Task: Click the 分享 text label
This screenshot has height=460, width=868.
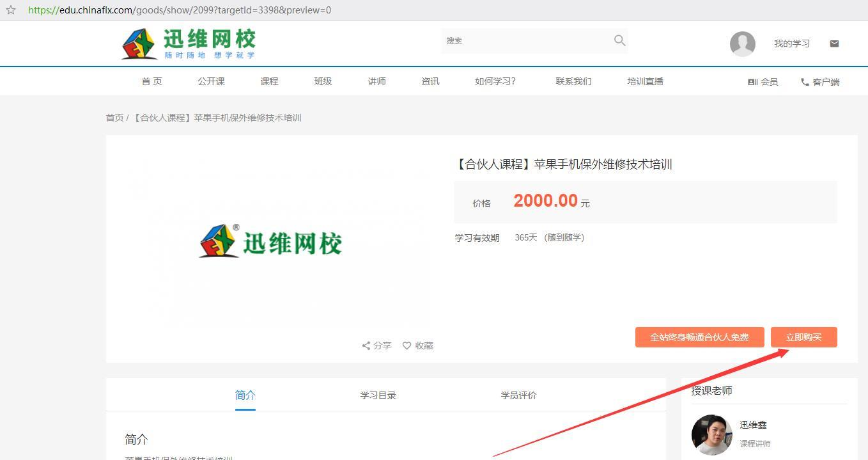Action: point(382,345)
